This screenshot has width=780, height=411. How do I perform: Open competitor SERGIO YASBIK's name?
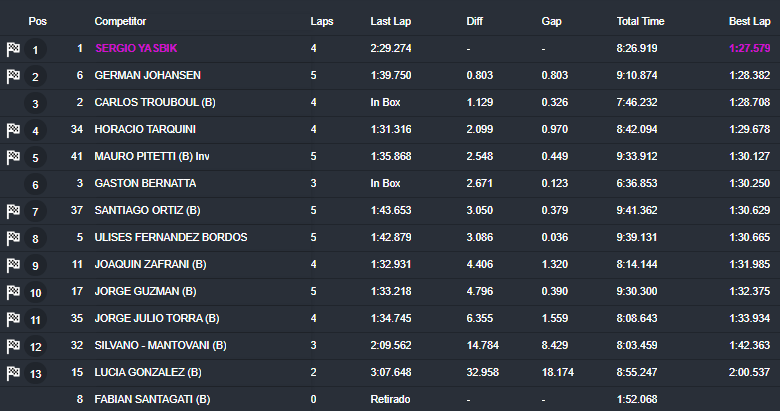coord(137,48)
